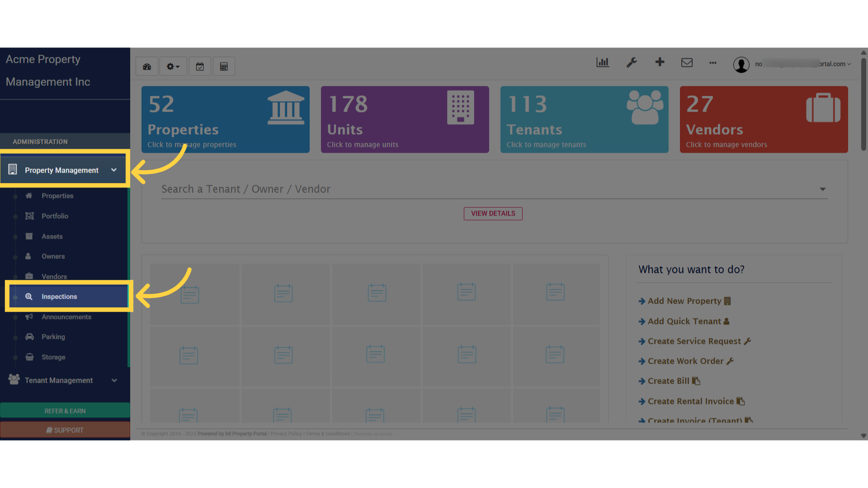Open the Inspections sidebar item

[x=59, y=296]
